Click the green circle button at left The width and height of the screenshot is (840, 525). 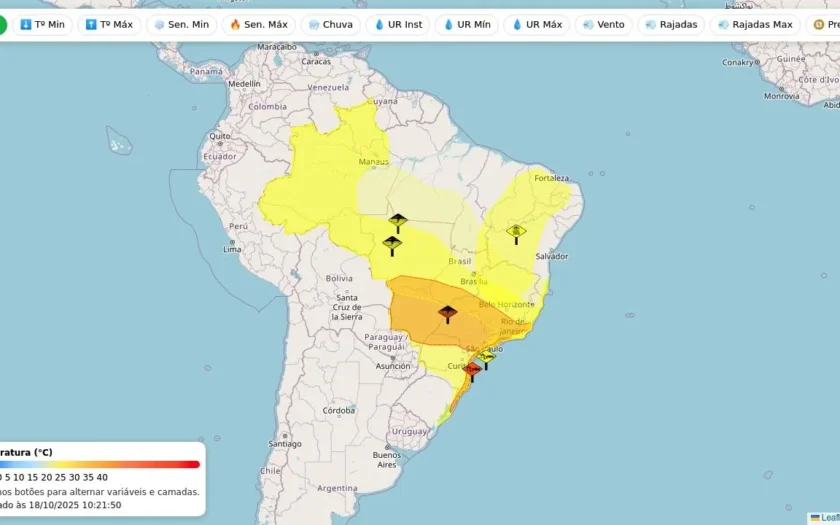pyautogui.click(x=2, y=25)
